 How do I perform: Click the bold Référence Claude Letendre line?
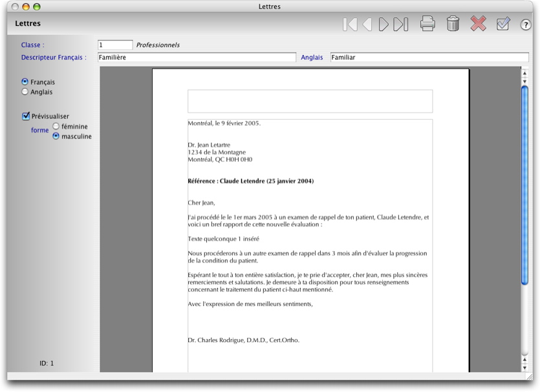[251, 181]
